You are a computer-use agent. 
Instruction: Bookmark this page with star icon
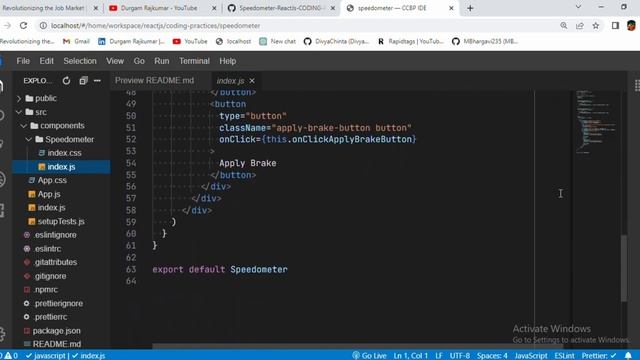tap(596, 26)
